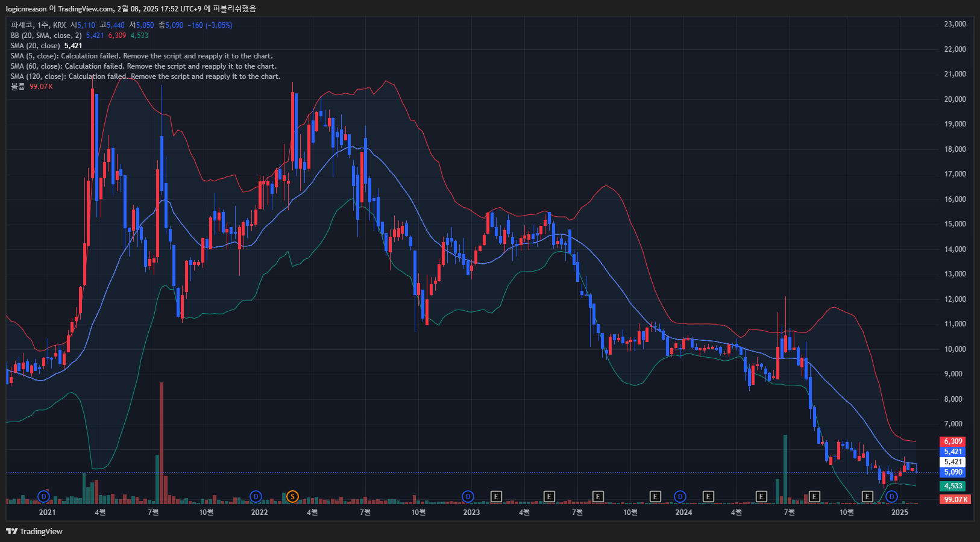
Task: Click the green 4,533 lower band price label
Action: 952,486
